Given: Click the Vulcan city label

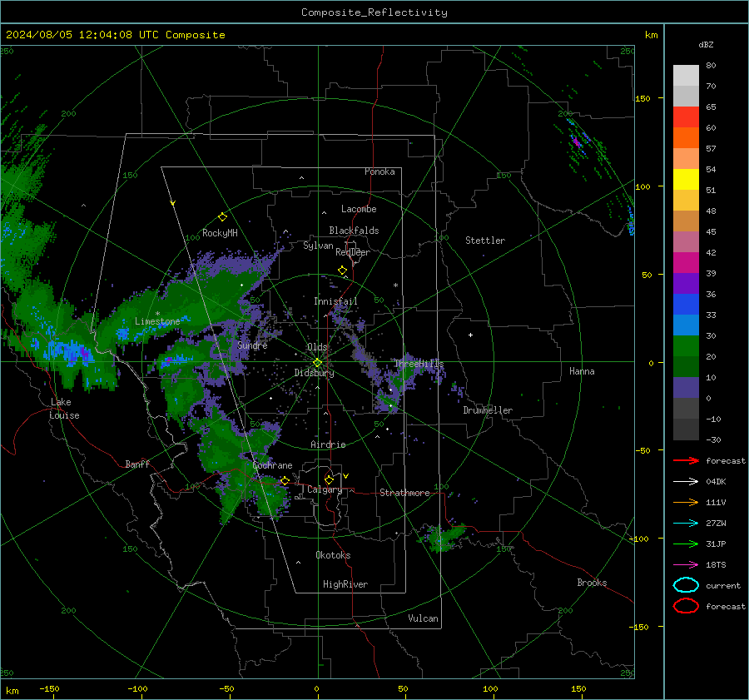Looking at the screenshot, I should 423,618.
